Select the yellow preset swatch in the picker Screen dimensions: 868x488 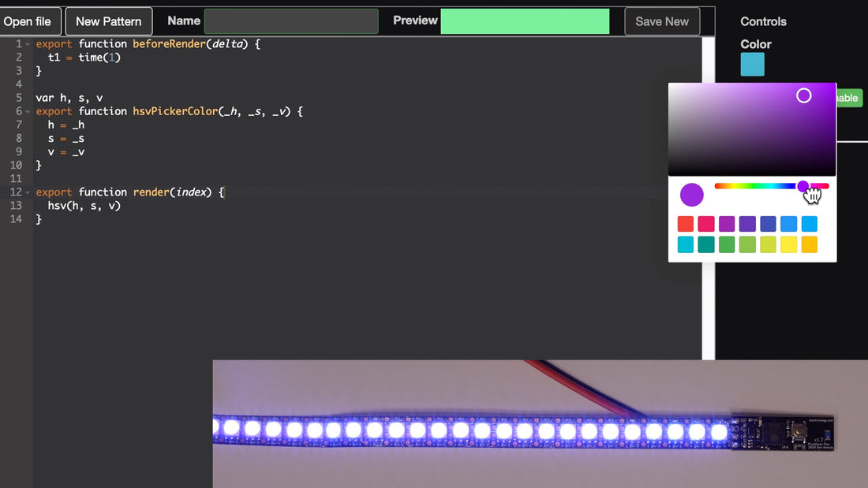tap(788, 244)
